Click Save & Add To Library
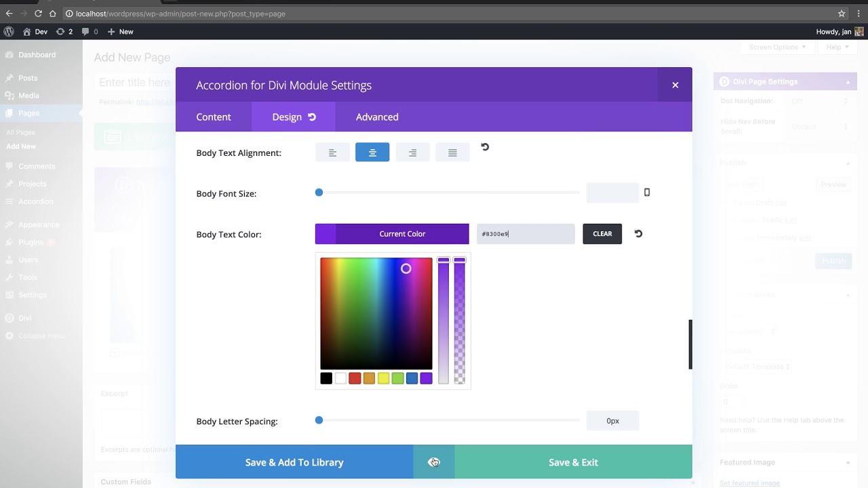 (294, 462)
